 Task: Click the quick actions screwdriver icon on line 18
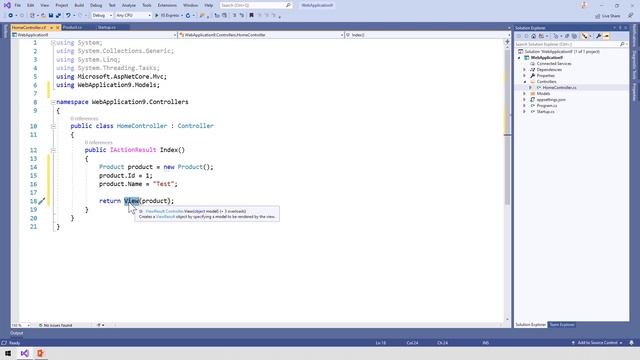pos(42,201)
